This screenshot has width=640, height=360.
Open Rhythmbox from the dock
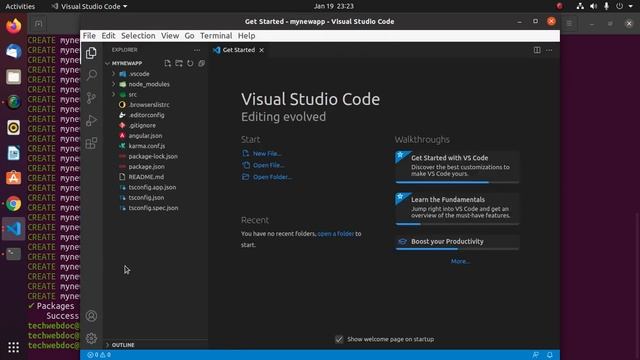coord(13,127)
